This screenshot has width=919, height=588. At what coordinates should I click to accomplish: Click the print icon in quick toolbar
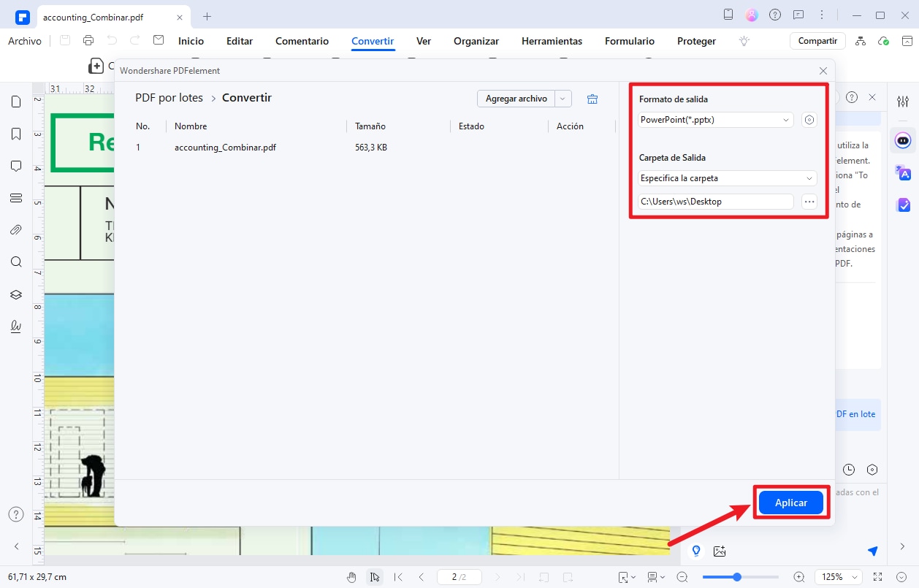pos(88,40)
